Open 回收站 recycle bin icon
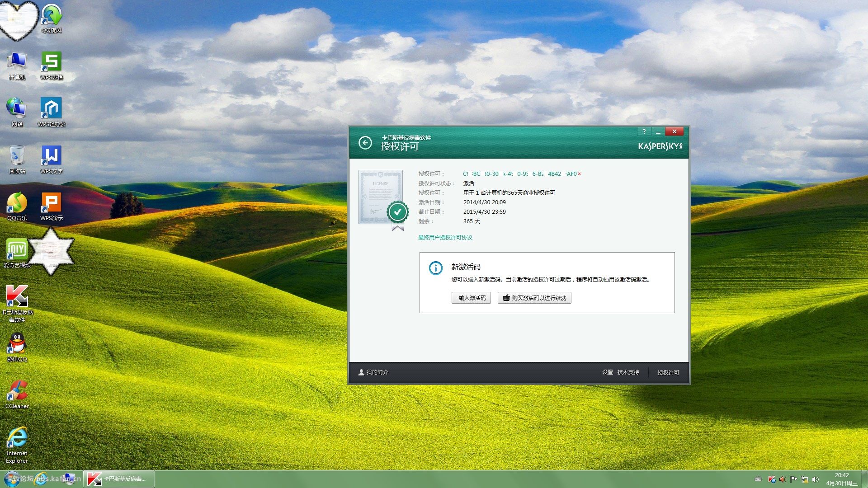Screen dimensions: 868x488 pyautogui.click(x=17, y=159)
